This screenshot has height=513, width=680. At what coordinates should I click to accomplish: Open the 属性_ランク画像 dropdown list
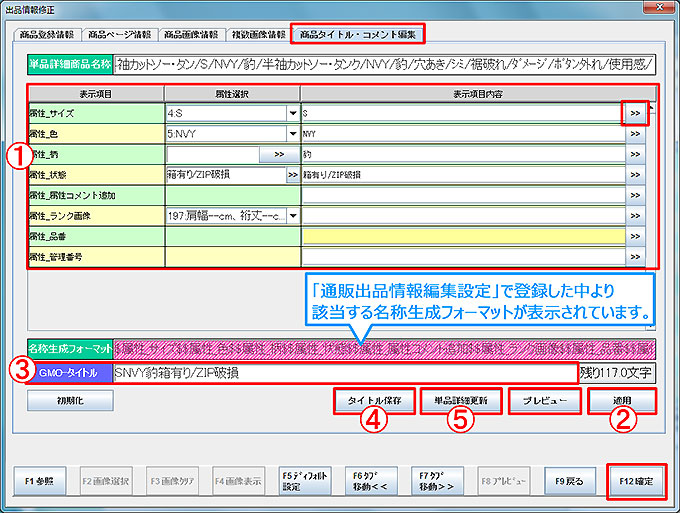click(293, 216)
